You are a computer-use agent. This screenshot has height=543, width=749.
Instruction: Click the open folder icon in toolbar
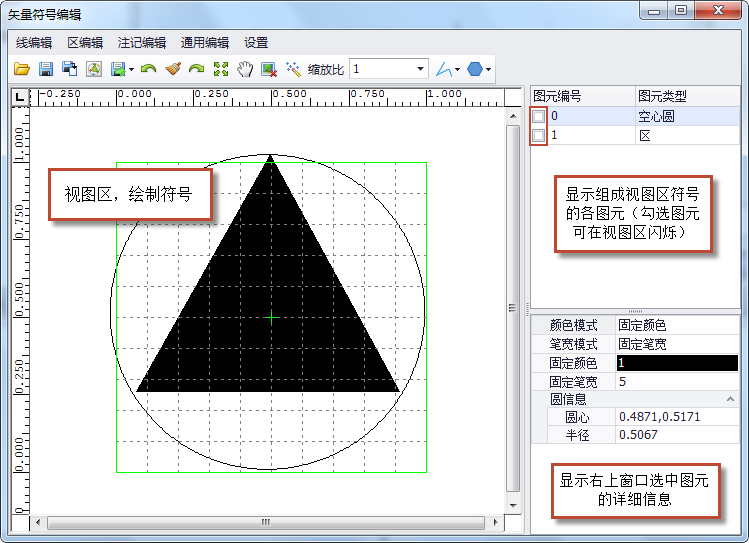click(x=21, y=69)
